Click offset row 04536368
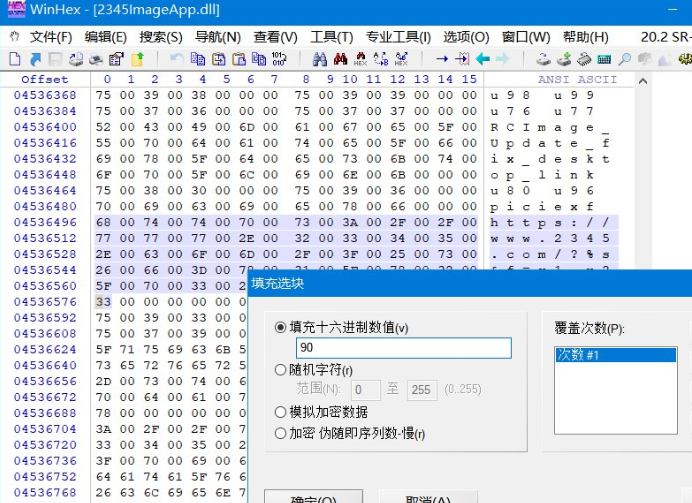This screenshot has width=692, height=503. [x=45, y=95]
